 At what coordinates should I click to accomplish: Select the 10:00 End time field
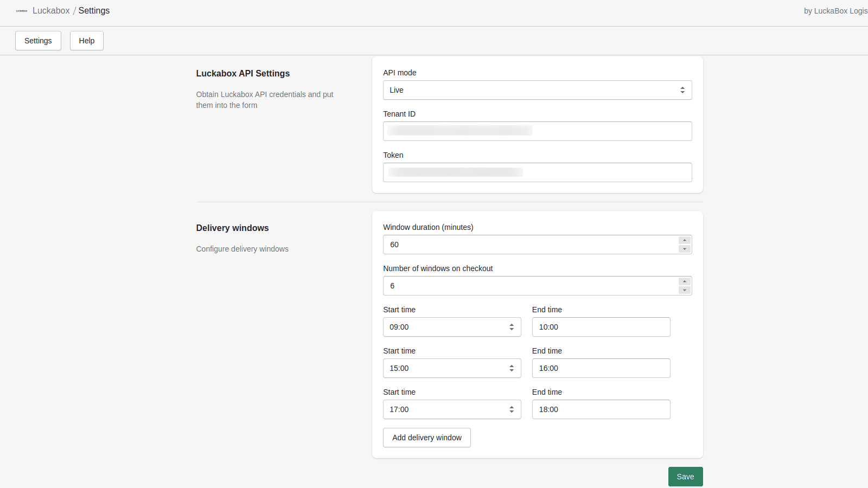pyautogui.click(x=601, y=327)
